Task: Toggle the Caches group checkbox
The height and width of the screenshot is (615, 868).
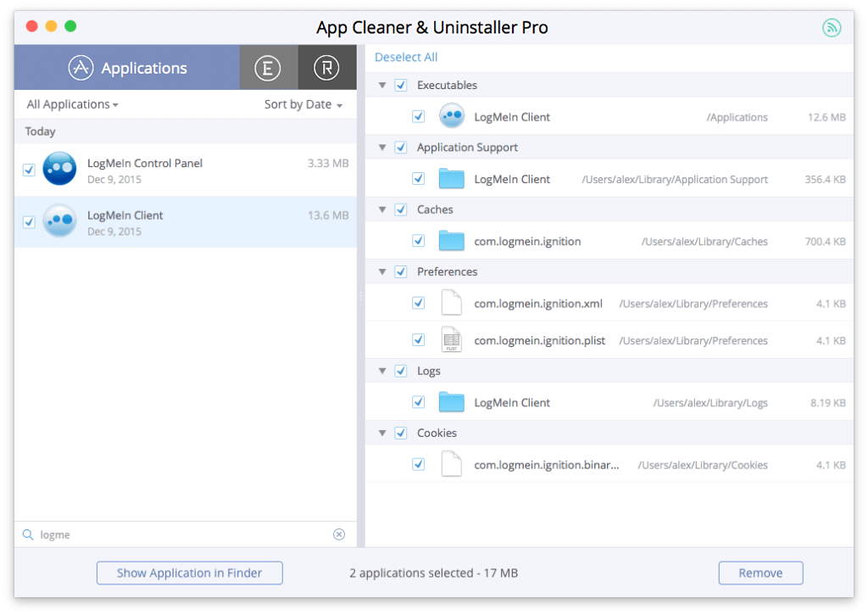Action: point(401,210)
